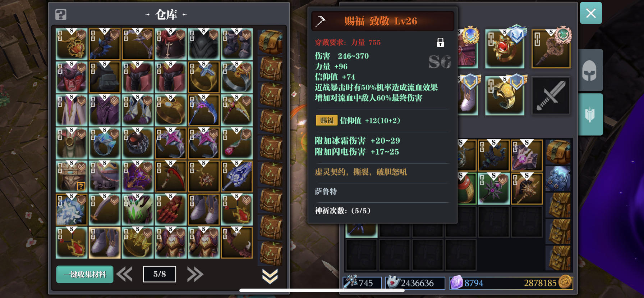Open the warehouse help question mark icon

61,15
